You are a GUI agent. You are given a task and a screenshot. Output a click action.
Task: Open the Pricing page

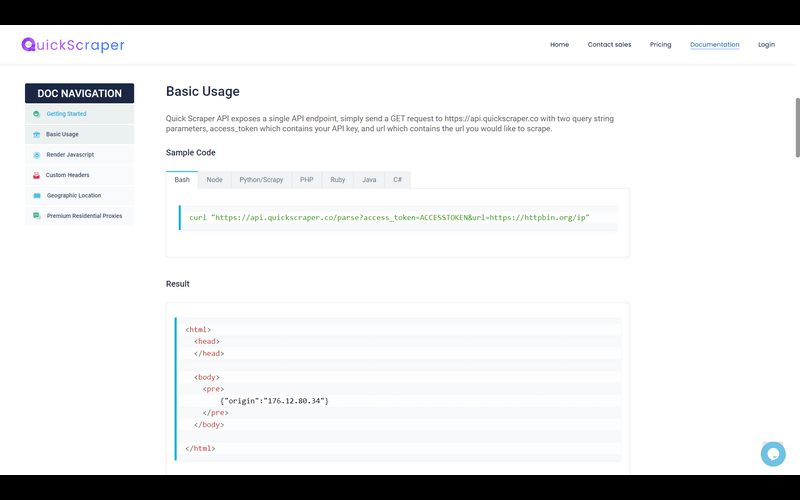[x=660, y=45]
